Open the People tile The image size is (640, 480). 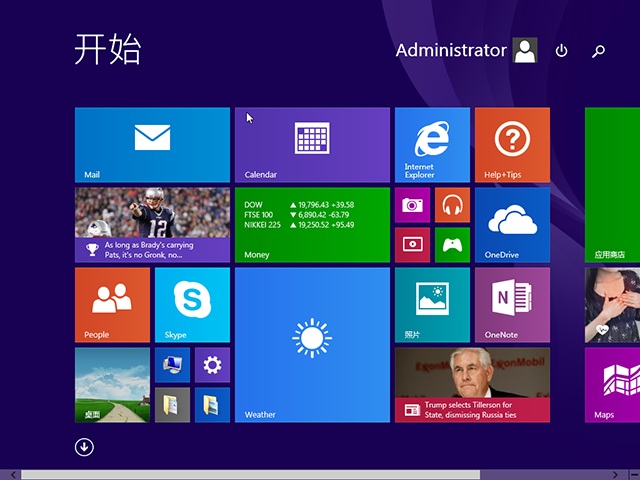tap(112, 304)
